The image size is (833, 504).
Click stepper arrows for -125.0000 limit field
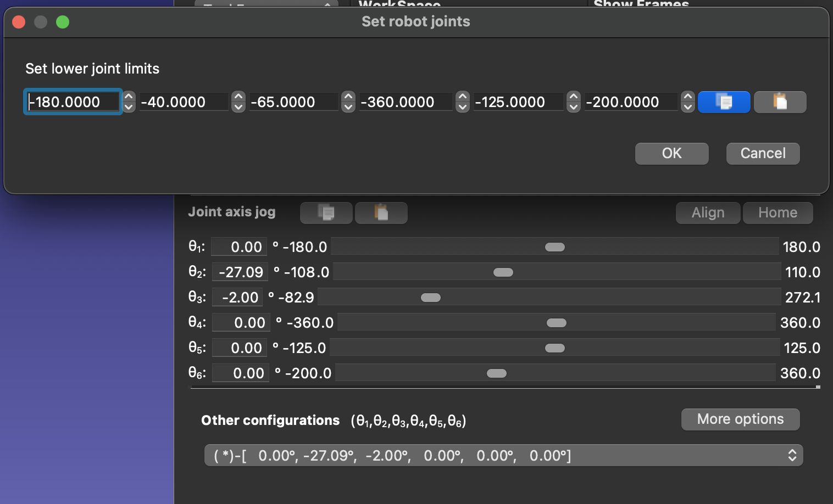coord(573,102)
